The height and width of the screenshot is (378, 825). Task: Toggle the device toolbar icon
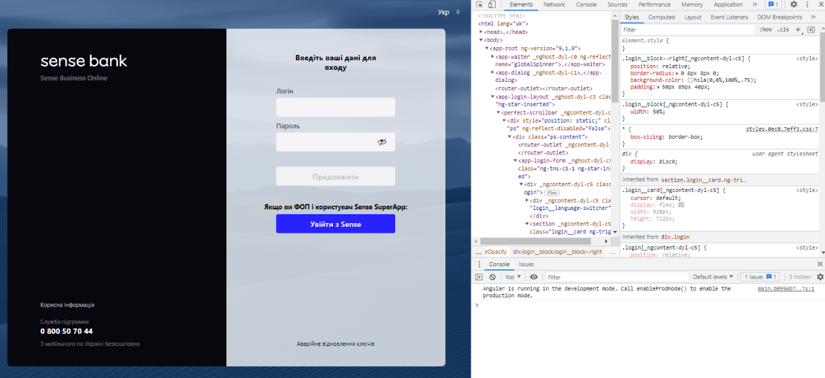tap(491, 5)
